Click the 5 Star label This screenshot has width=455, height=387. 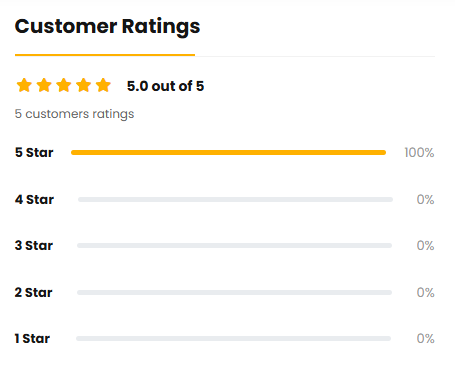34,153
